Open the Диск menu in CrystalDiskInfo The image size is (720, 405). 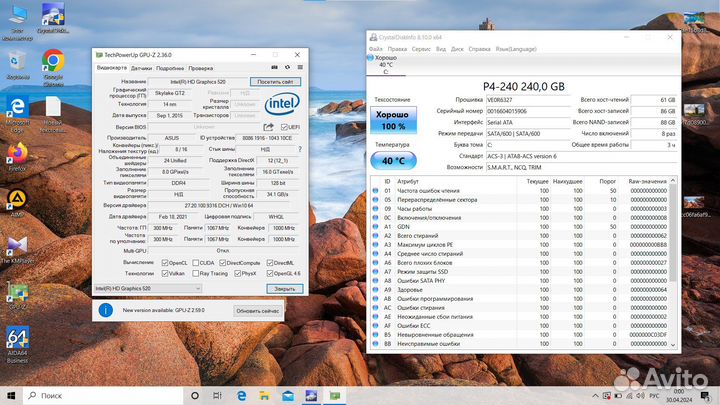click(x=457, y=49)
